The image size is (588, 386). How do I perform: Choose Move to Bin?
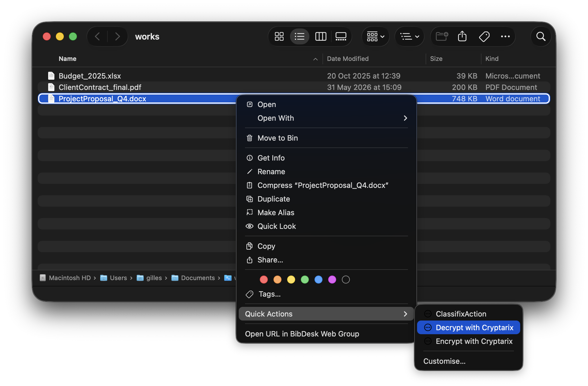(x=326, y=138)
